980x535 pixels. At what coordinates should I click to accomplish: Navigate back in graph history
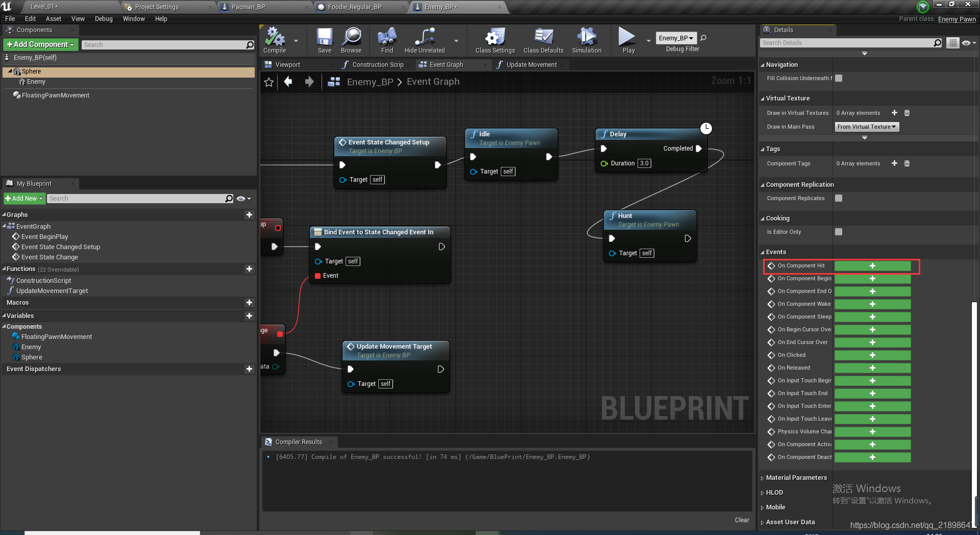tap(288, 82)
